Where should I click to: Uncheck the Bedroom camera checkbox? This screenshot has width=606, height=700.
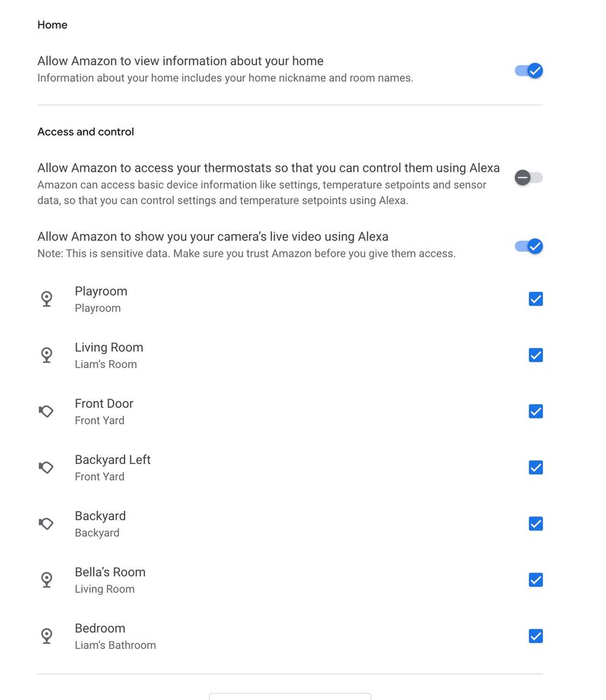(535, 636)
